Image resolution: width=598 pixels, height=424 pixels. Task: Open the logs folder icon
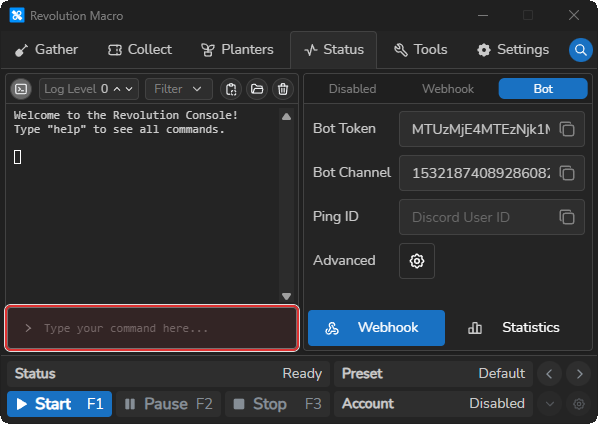[x=257, y=89]
